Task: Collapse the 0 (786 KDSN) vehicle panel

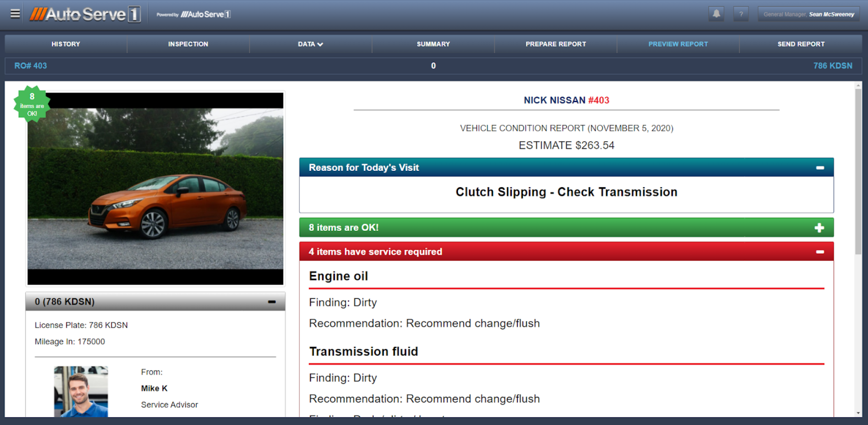Action: coord(272,302)
